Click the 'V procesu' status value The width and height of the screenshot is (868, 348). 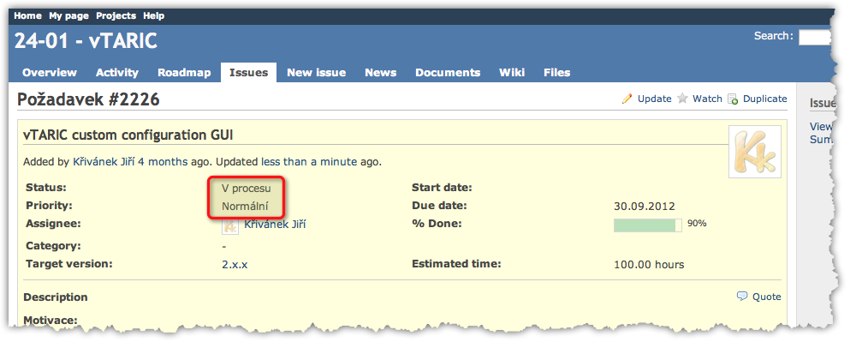[247, 188]
